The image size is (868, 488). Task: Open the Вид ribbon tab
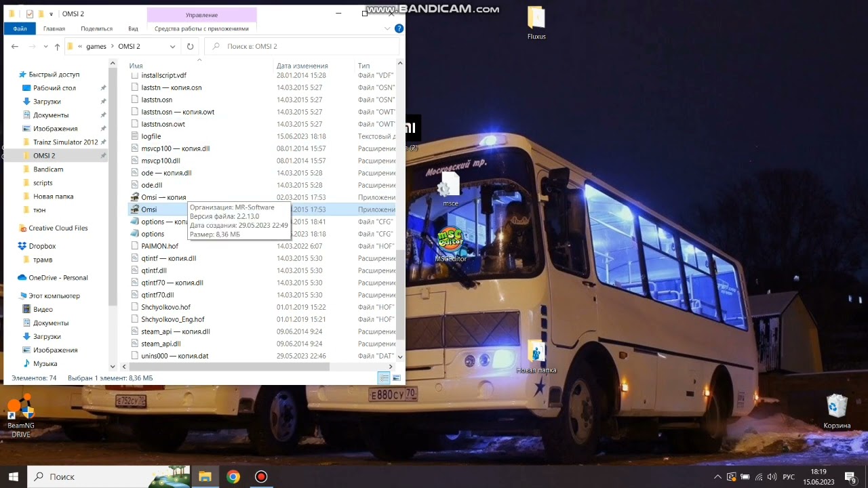[133, 28]
